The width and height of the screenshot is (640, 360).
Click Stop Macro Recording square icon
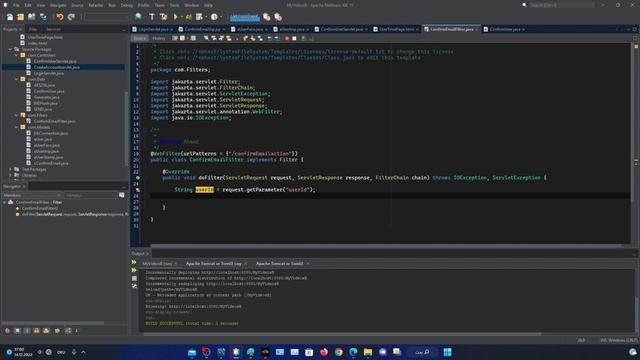point(294,38)
